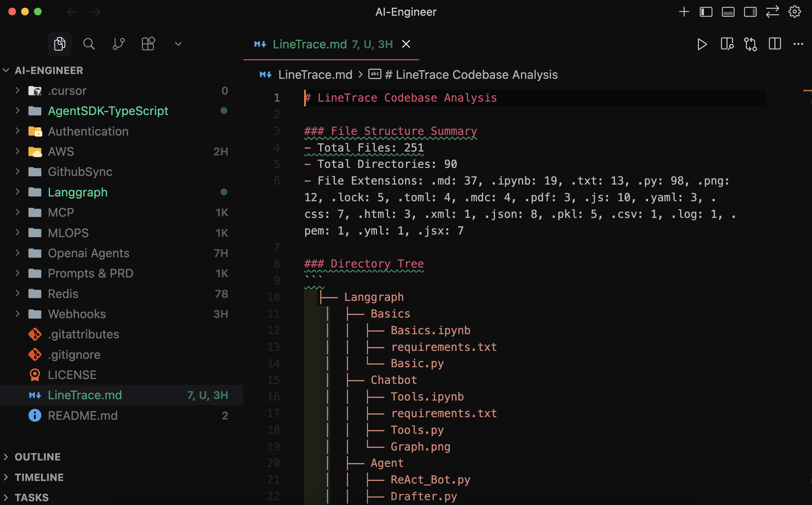Click 'Drafter.py' in the editor
This screenshot has width=812, height=505.
[424, 496]
